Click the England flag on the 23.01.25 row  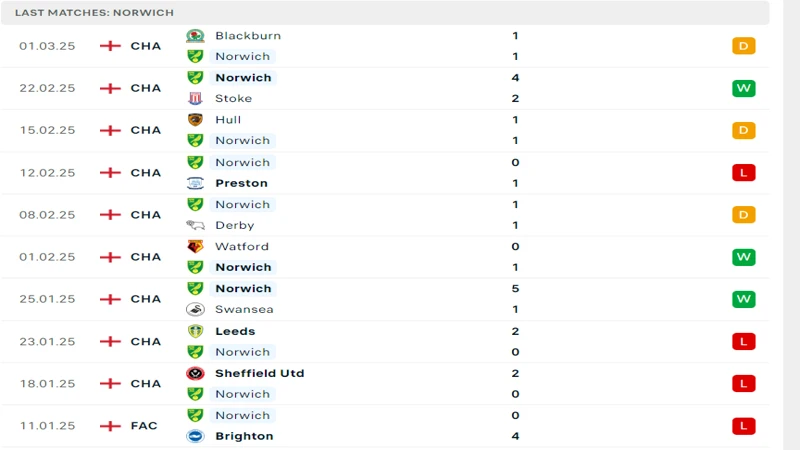coord(110,341)
